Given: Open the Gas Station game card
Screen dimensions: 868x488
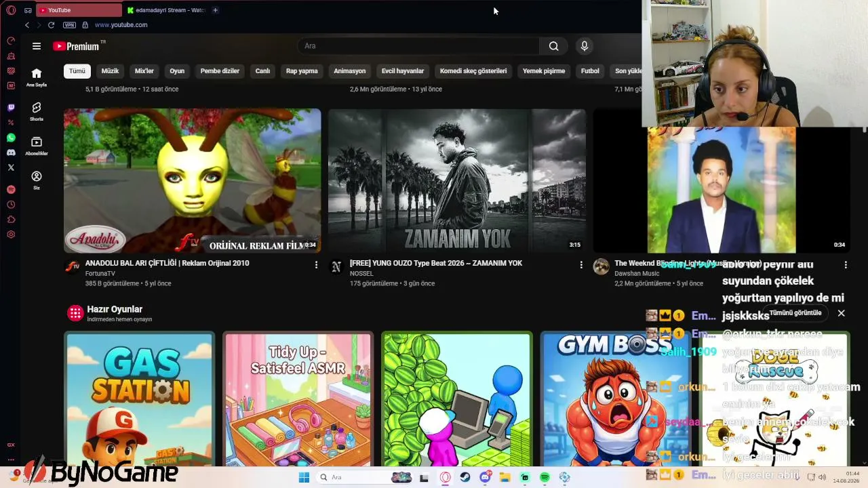Looking at the screenshot, I should tap(140, 399).
